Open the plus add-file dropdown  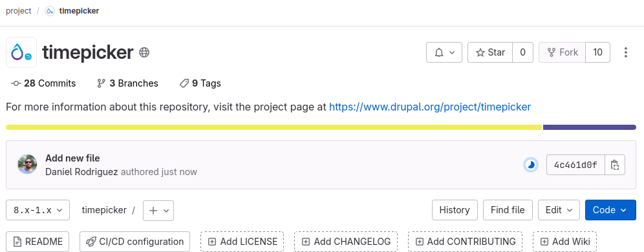coord(158,210)
